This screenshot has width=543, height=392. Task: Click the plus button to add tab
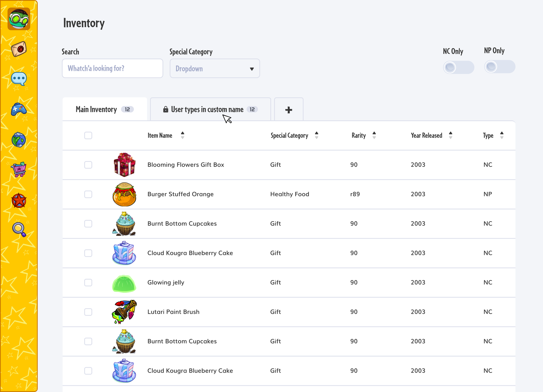pyautogui.click(x=288, y=110)
